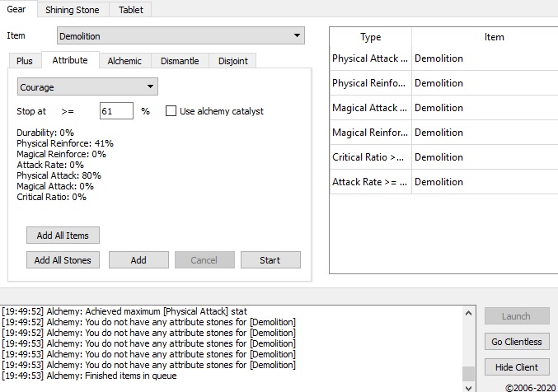Click the Add button
The image size is (558, 392).
point(138,260)
